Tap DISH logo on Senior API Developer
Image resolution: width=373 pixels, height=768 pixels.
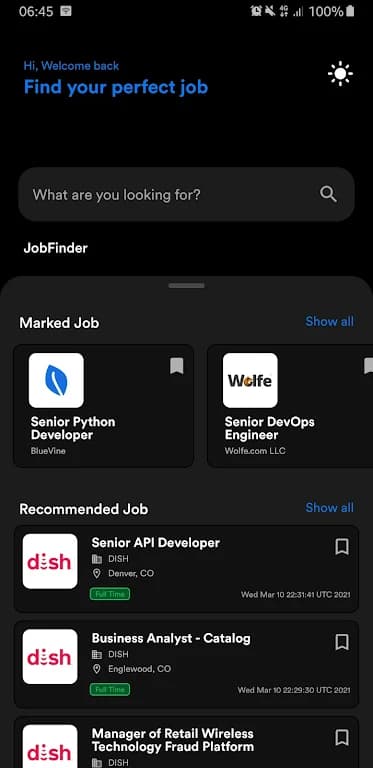coord(50,561)
